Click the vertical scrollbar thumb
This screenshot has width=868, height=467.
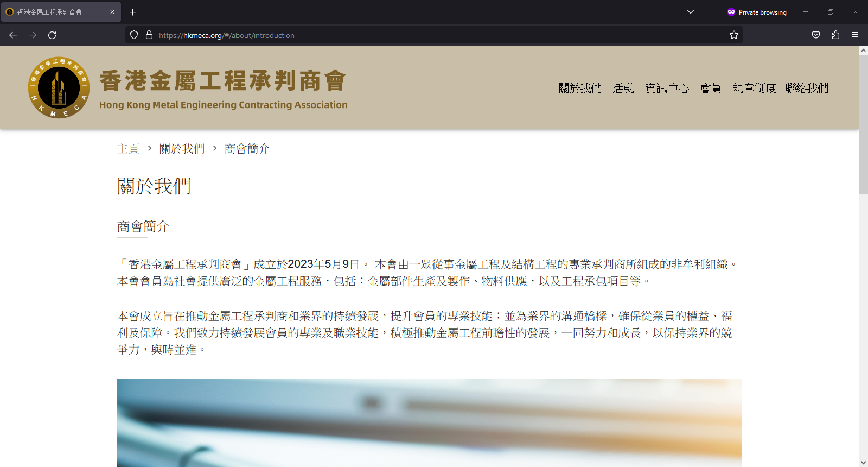[x=863, y=124]
